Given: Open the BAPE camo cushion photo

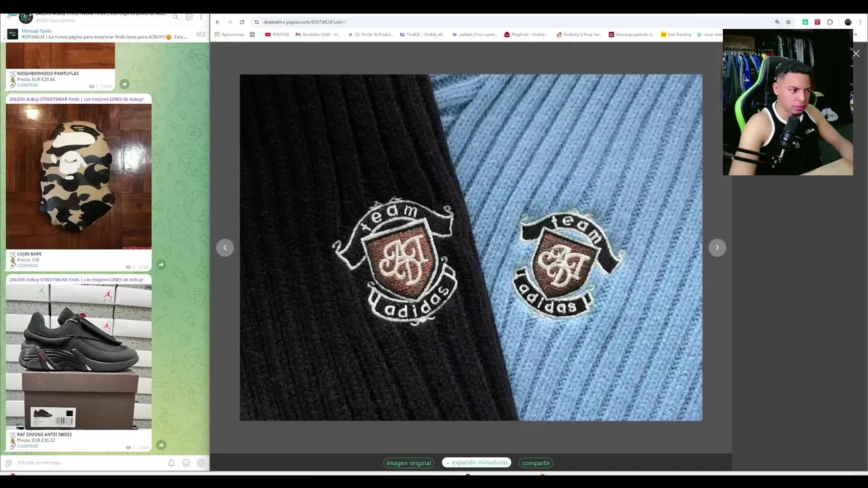Looking at the screenshot, I should point(79,177).
